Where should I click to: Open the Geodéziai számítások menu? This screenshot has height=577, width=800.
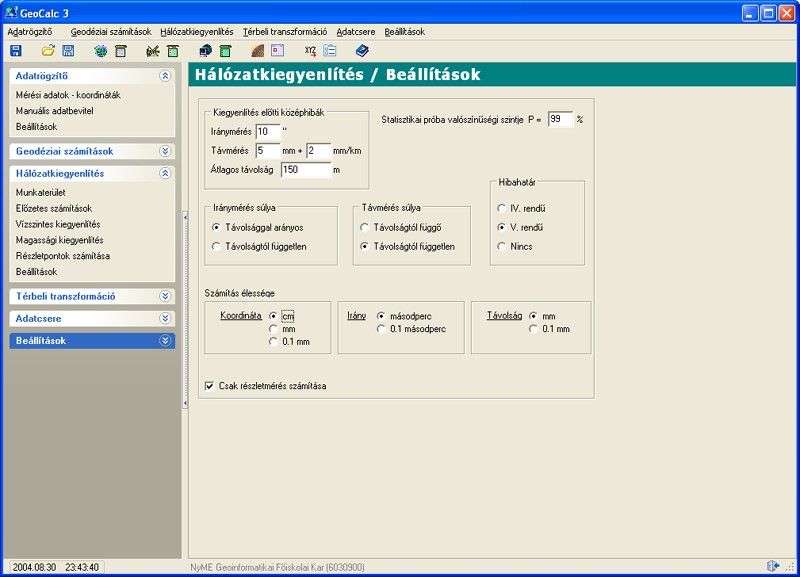click(111, 32)
